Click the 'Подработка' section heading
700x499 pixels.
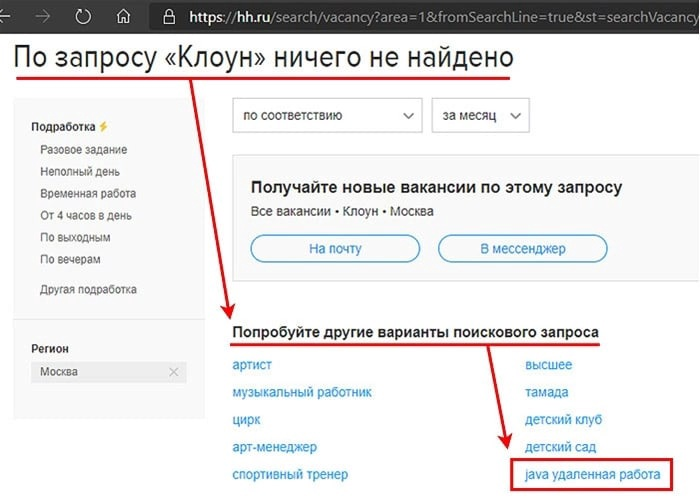63,127
